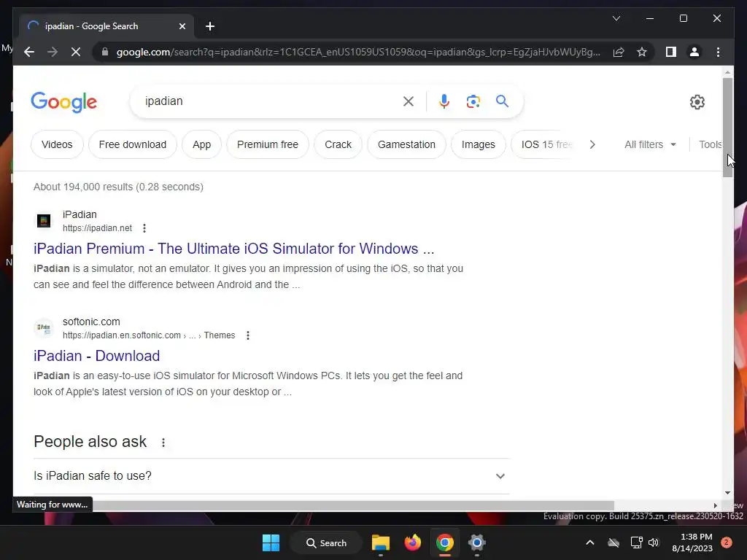Launch Firefox from taskbar

413,542
